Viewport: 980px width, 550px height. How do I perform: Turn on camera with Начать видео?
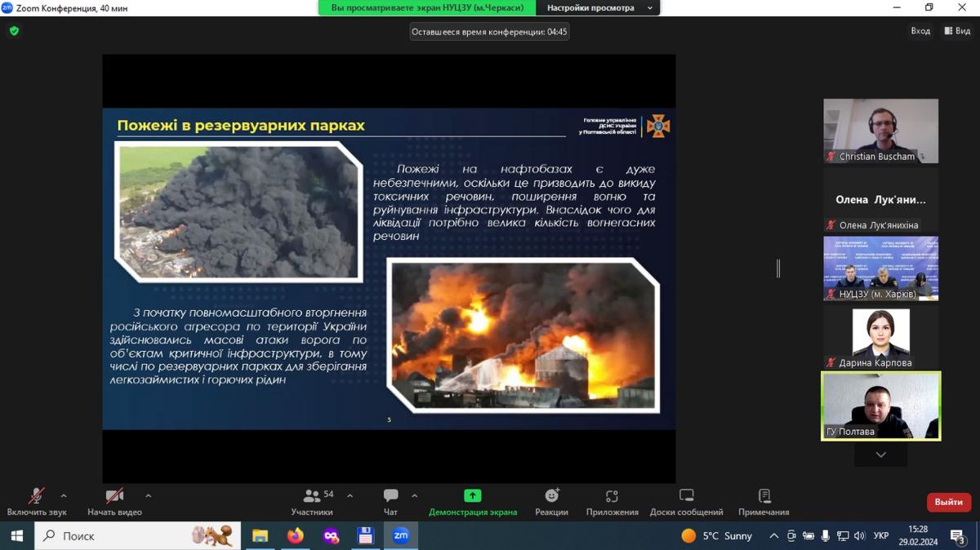(x=114, y=496)
